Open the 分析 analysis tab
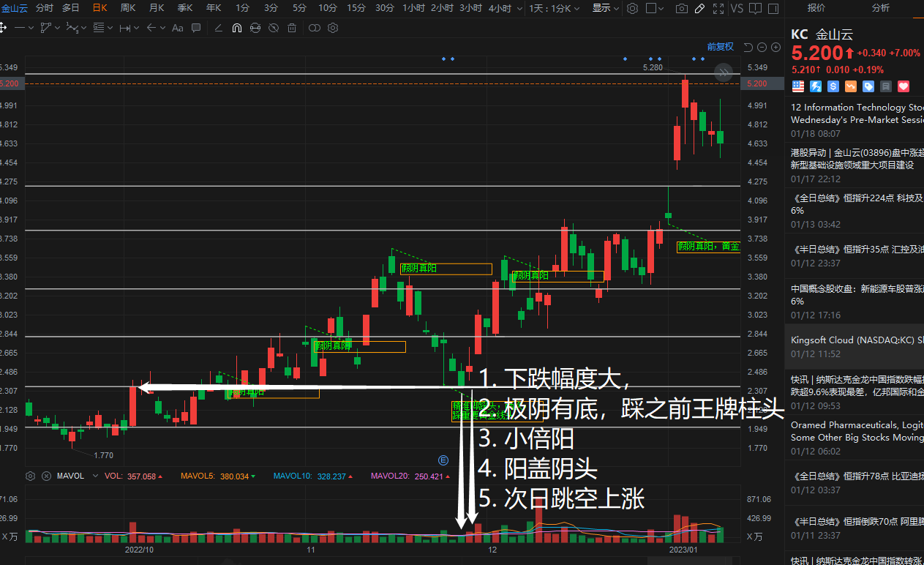Viewport: 924px width, 565px height. pyautogui.click(x=881, y=8)
